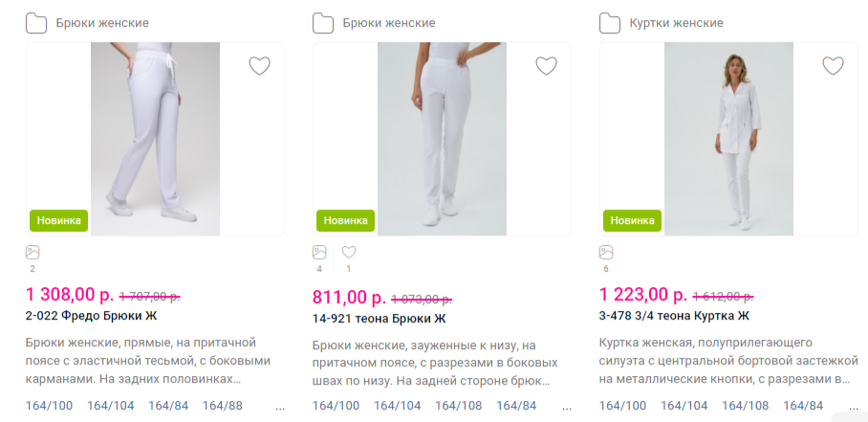Image resolution: width=868 pixels, height=422 pixels.
Task: Click the folder icon above the Фредо product
Action: pos(36,23)
